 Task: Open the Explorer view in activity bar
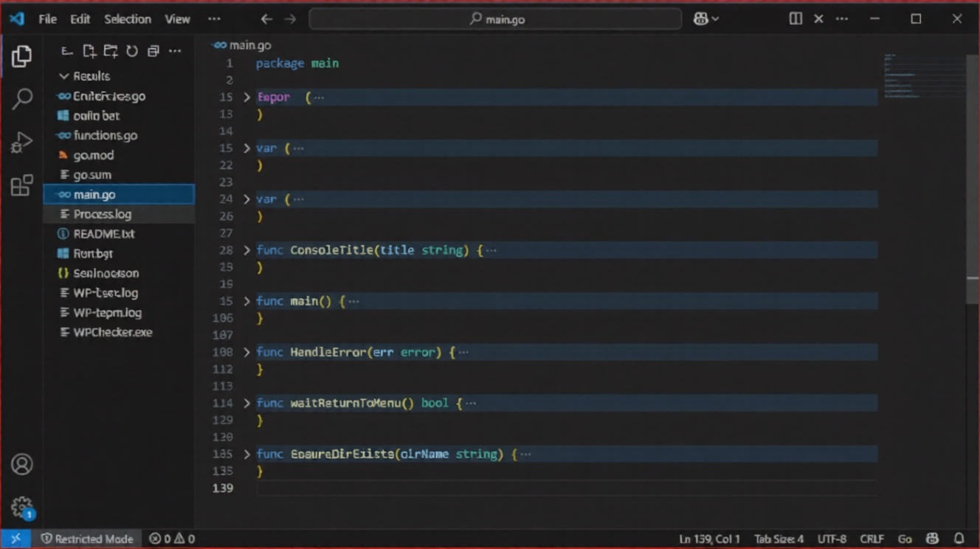click(21, 56)
